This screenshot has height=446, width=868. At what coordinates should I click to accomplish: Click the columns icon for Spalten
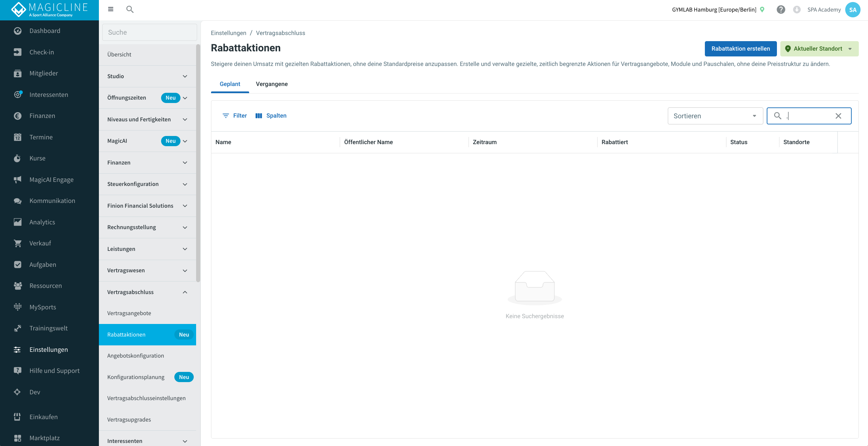click(259, 116)
